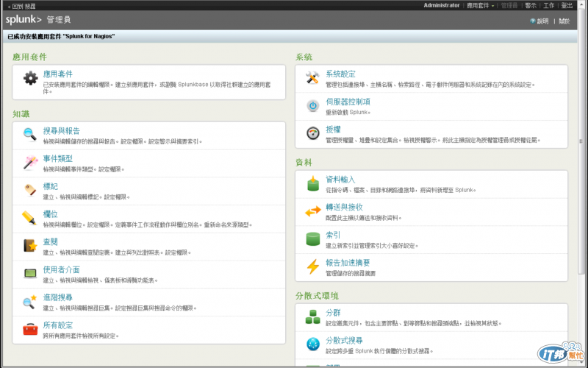Image resolution: width=588 pixels, height=368 pixels.
Task: Open the 事件類型 link
Action: click(x=57, y=158)
